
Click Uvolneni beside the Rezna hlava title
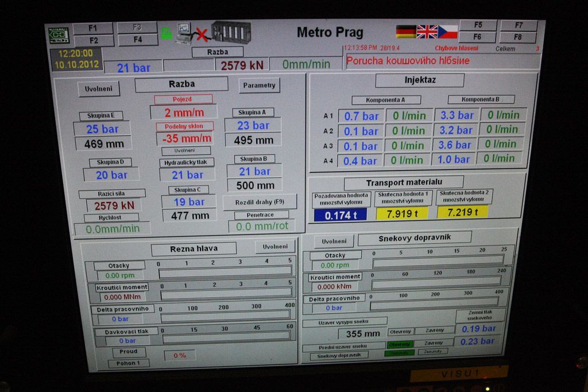click(x=275, y=247)
